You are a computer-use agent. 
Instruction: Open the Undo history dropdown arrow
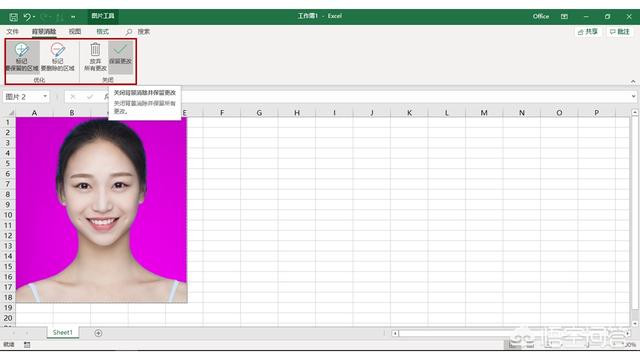34,17
